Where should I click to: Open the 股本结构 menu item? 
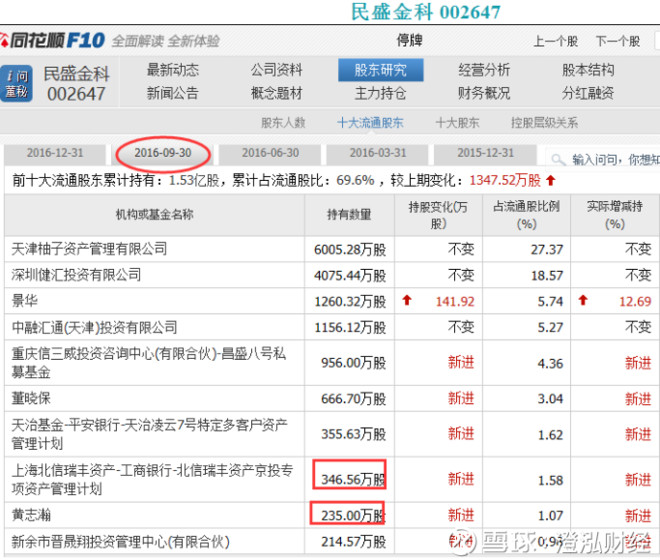588,69
